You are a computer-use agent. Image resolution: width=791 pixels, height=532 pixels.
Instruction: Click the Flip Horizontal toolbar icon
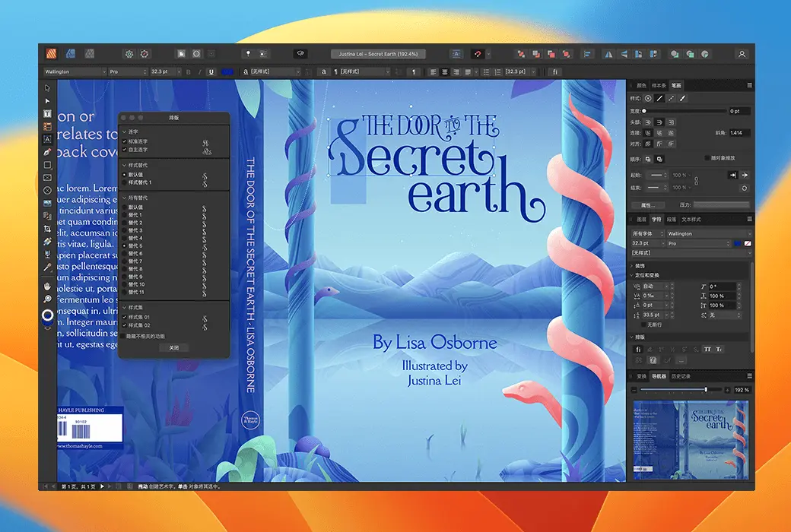pos(609,54)
